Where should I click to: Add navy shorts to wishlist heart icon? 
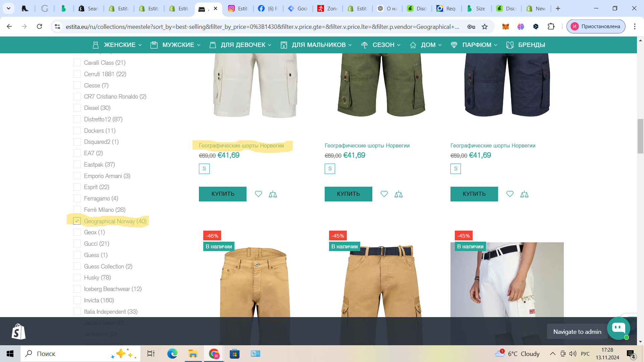point(510,194)
